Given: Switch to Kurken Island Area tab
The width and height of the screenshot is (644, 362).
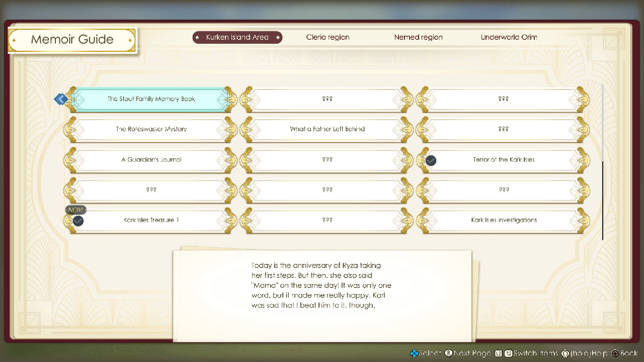Looking at the screenshot, I should 237,37.
